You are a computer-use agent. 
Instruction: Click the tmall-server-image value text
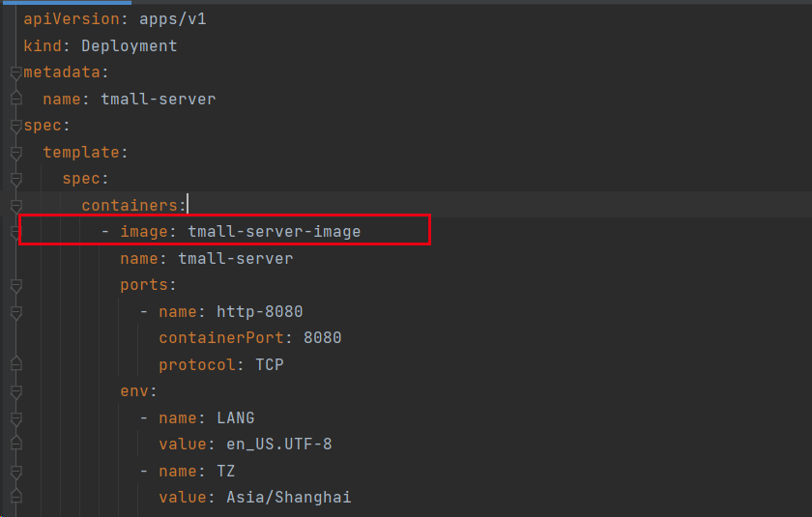click(274, 232)
